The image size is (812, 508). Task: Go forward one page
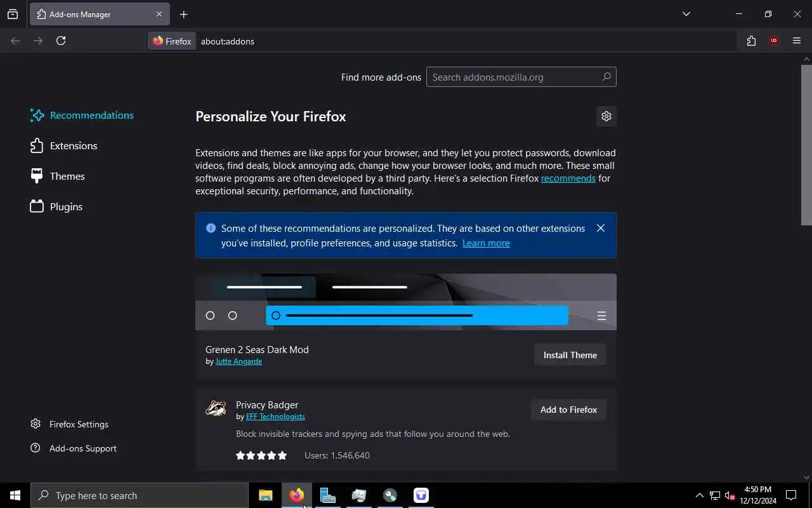pos(38,41)
